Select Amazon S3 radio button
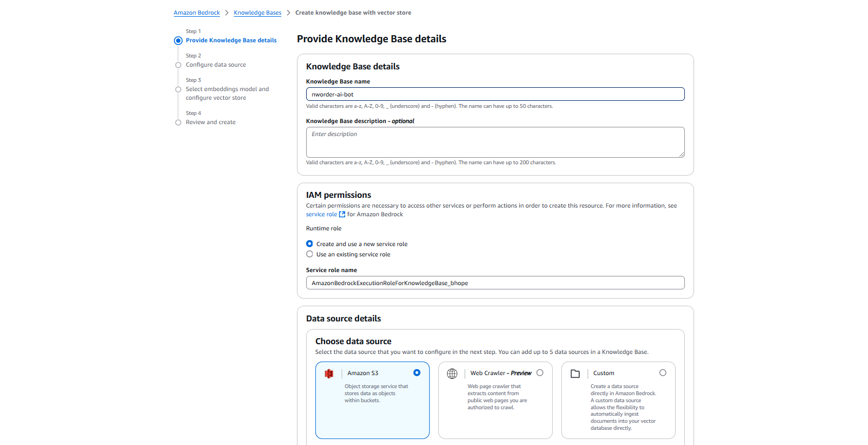This screenshot has height=445, width=868. pyautogui.click(x=417, y=373)
